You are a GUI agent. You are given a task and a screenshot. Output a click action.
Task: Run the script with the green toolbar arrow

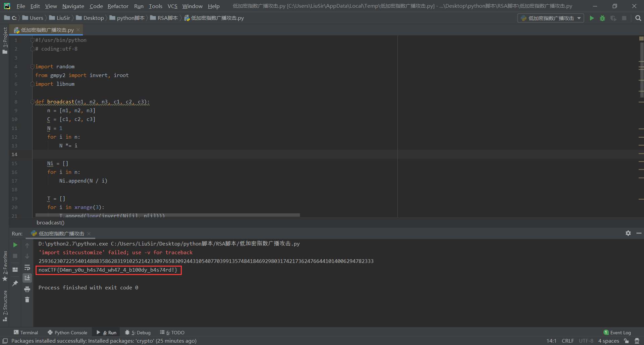(x=592, y=18)
